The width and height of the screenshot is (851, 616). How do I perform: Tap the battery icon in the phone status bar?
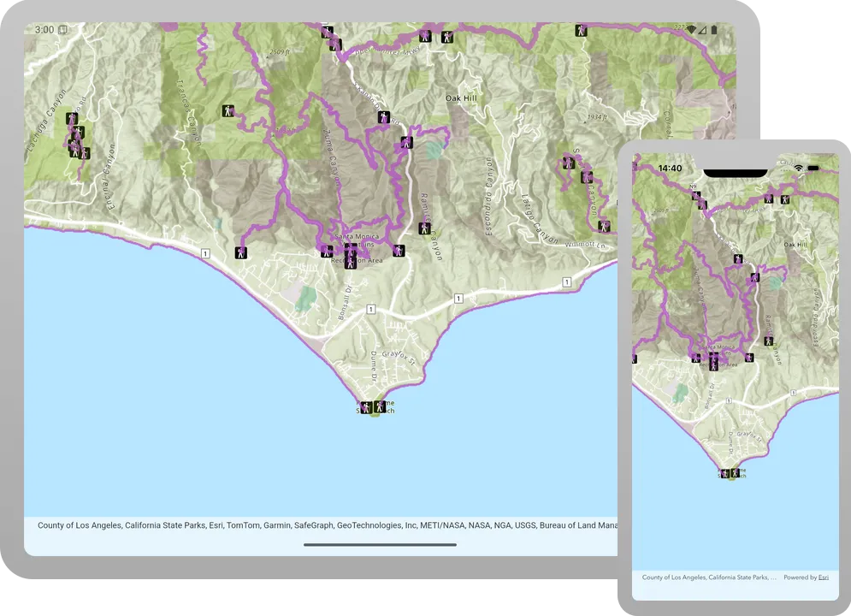point(813,169)
